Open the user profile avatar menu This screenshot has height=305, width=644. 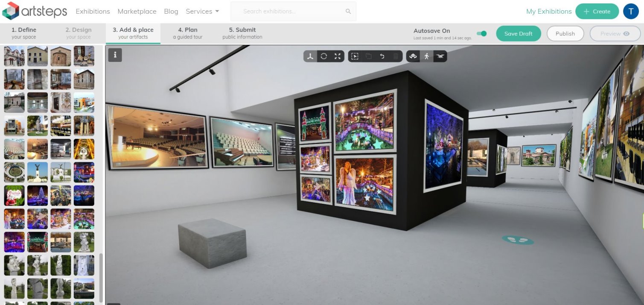tap(631, 12)
